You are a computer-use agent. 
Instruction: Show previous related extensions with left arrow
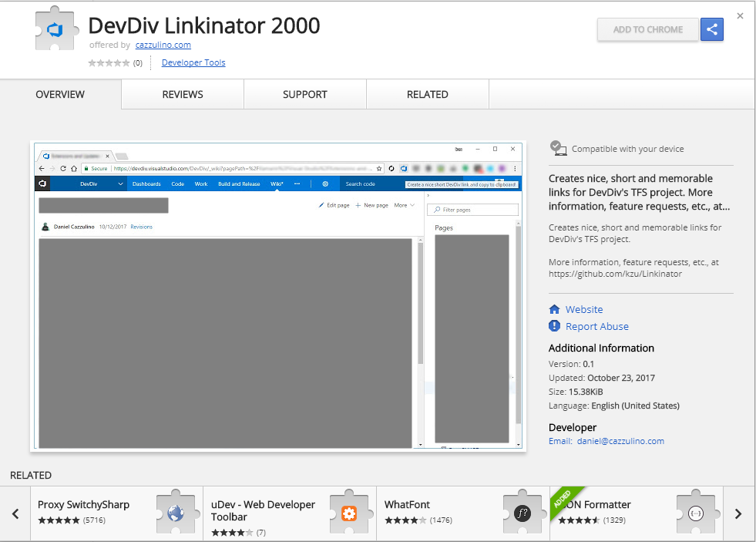[15, 514]
